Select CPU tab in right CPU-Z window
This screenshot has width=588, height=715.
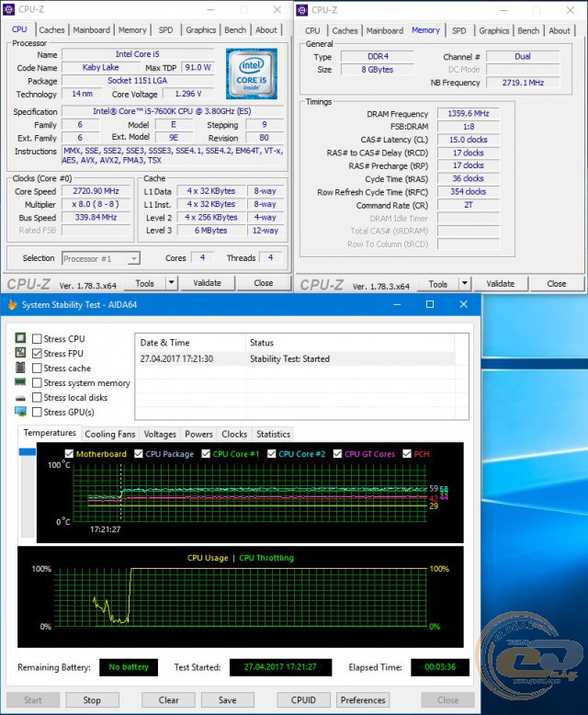[x=312, y=30]
